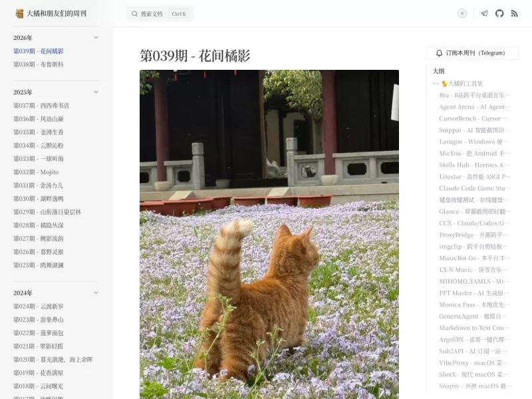Click the orange cat site logo

click(19, 13)
